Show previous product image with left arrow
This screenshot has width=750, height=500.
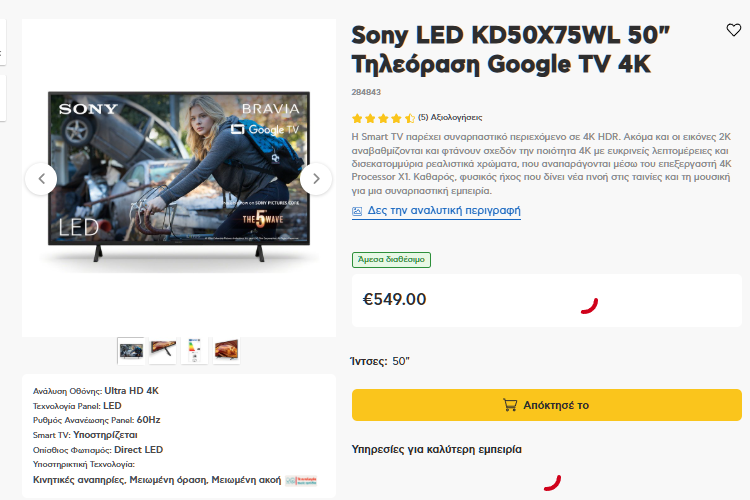point(41,179)
